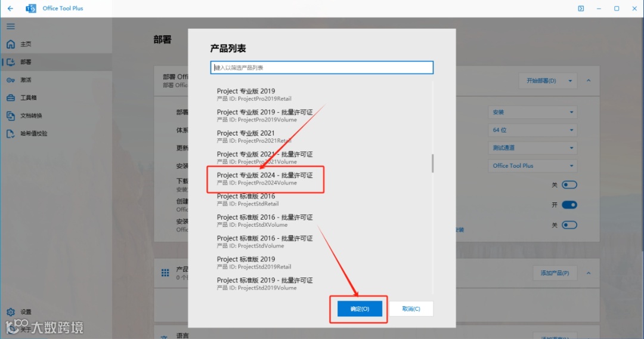This screenshot has width=644, height=339.
Task: Toggle the first 关 switch
Action: point(569,185)
